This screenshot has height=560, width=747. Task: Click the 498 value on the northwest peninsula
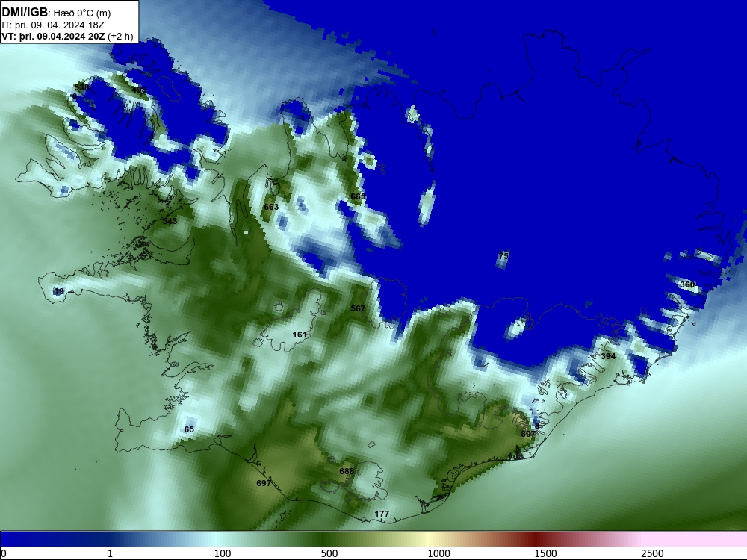point(139,90)
